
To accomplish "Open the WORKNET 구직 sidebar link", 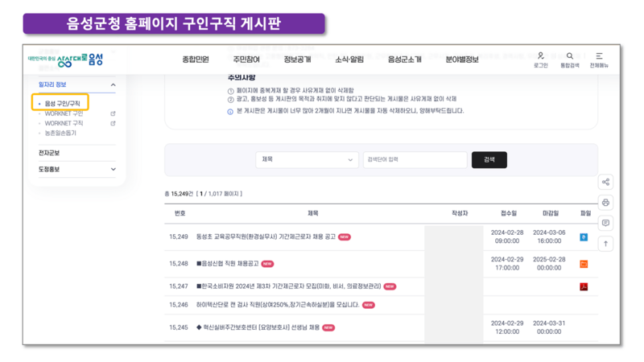I will pos(64,123).
